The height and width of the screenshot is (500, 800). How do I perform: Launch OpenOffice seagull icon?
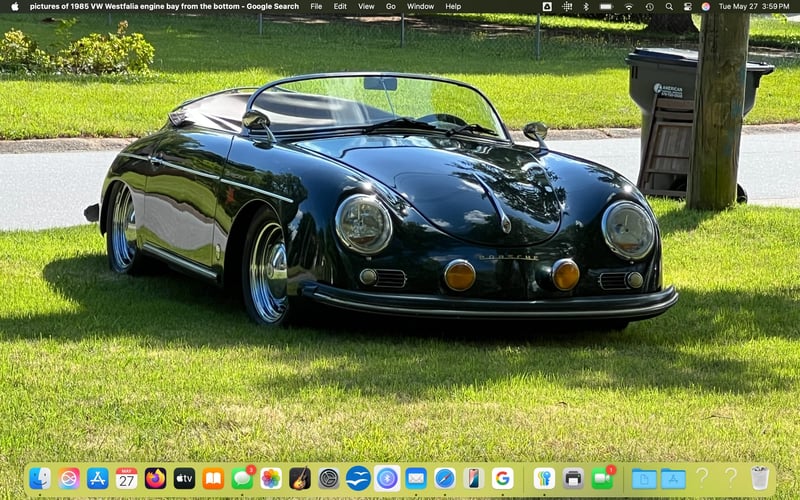pyautogui.click(x=358, y=478)
